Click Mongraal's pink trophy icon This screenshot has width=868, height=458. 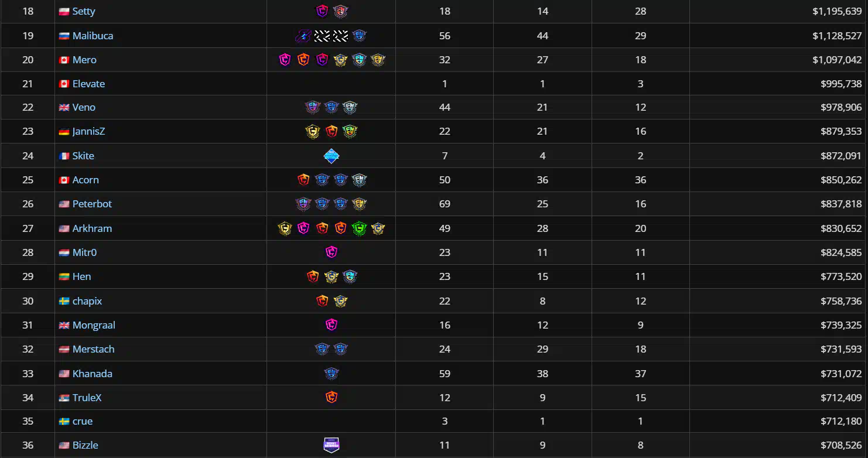pos(332,325)
